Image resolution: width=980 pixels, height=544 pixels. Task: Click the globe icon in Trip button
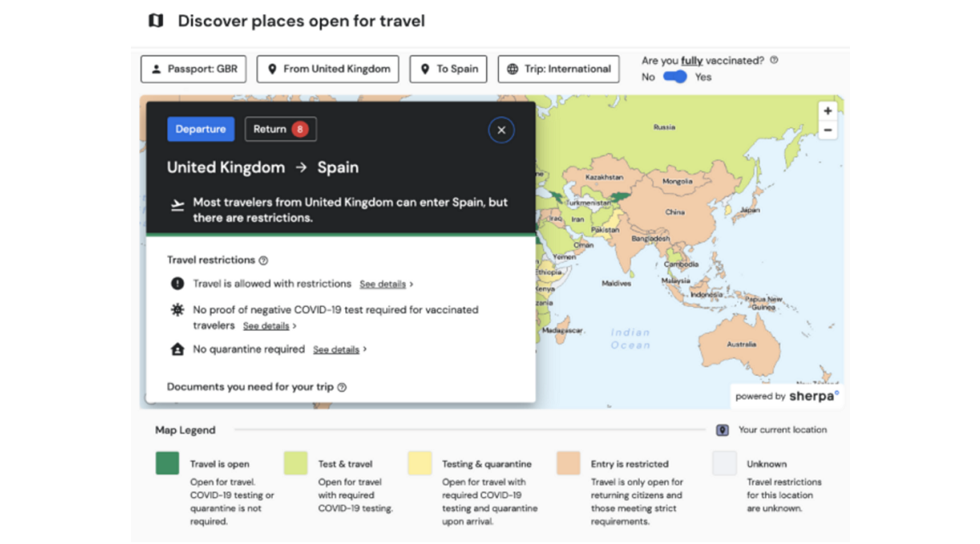pyautogui.click(x=513, y=69)
